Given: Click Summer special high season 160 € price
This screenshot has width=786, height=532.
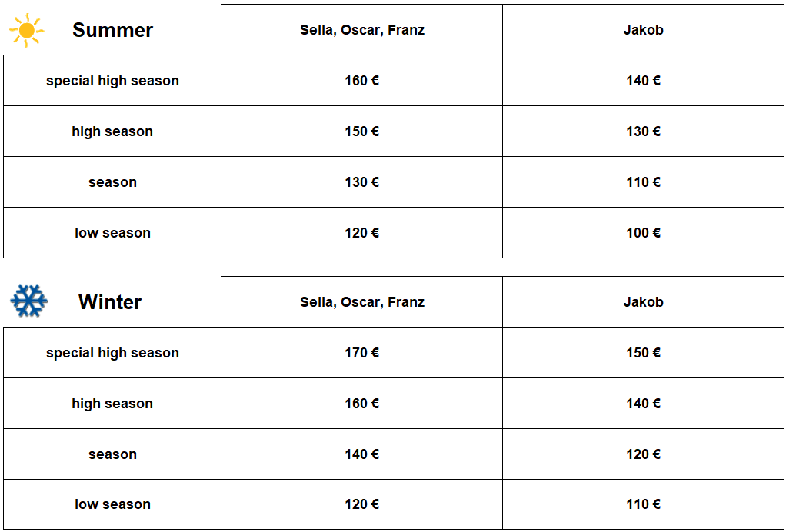Looking at the screenshot, I should (362, 81).
